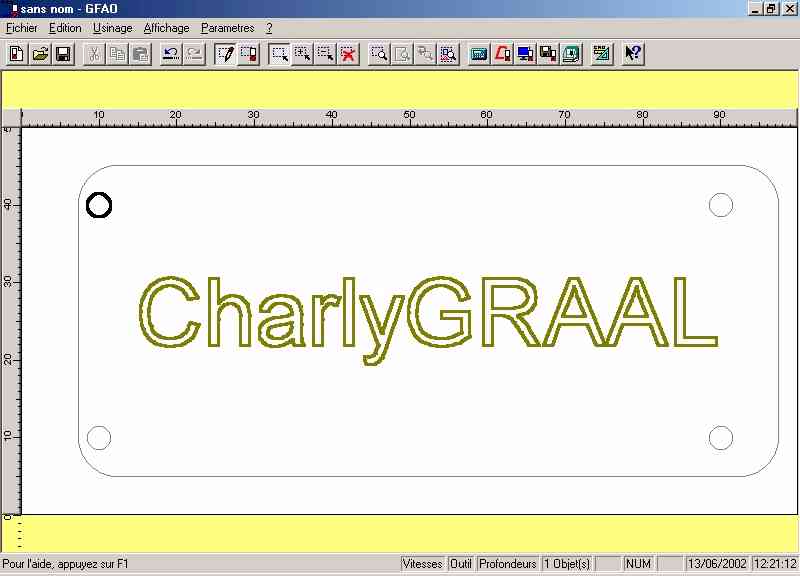The image size is (800, 576).
Task: Click the remove-from-selection minus icon
Action: pos(326,54)
